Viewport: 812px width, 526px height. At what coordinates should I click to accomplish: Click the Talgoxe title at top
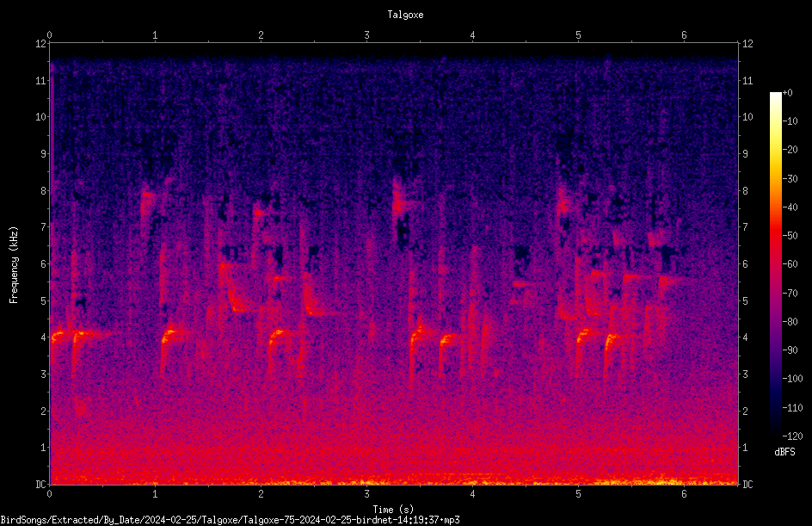pyautogui.click(x=405, y=15)
